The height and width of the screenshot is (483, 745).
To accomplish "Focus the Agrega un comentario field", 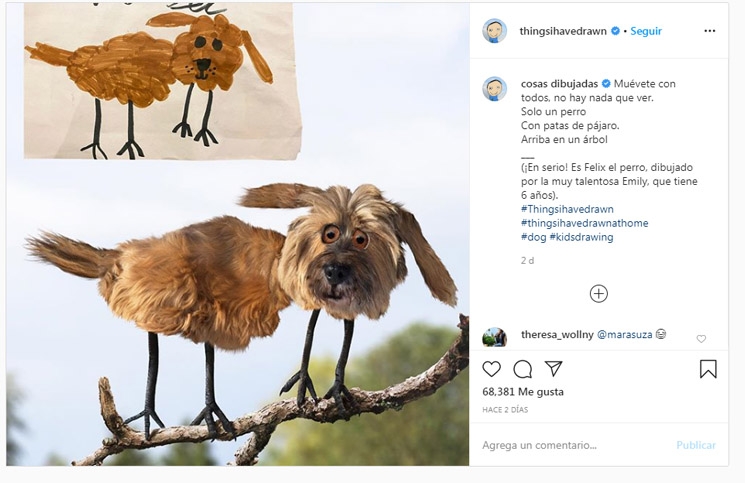I will pos(570,445).
